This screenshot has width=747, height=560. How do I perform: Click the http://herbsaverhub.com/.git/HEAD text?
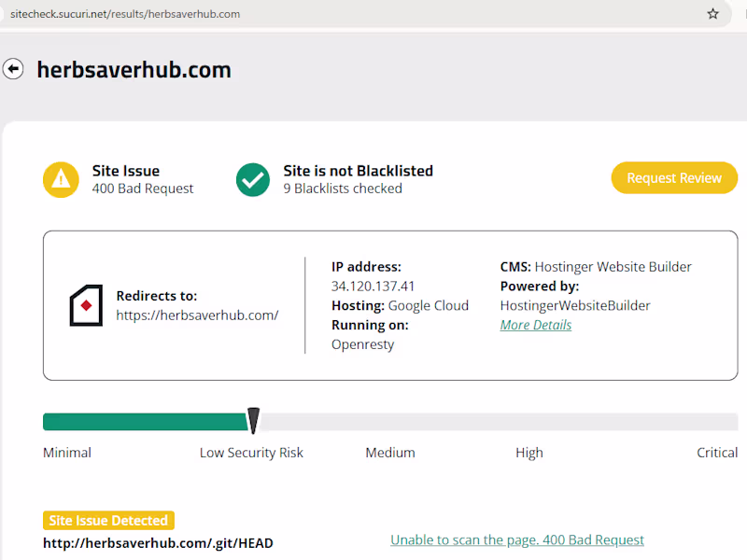click(x=158, y=543)
